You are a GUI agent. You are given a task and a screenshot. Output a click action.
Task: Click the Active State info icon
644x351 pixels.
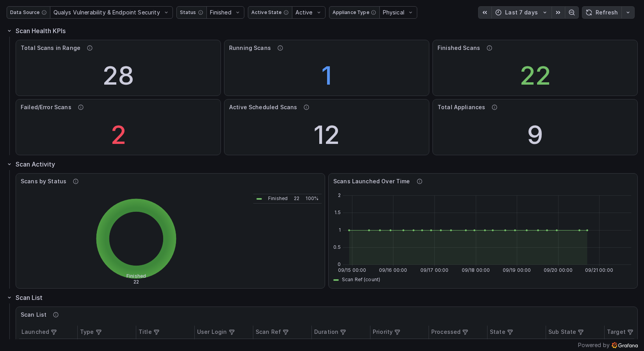286,12
